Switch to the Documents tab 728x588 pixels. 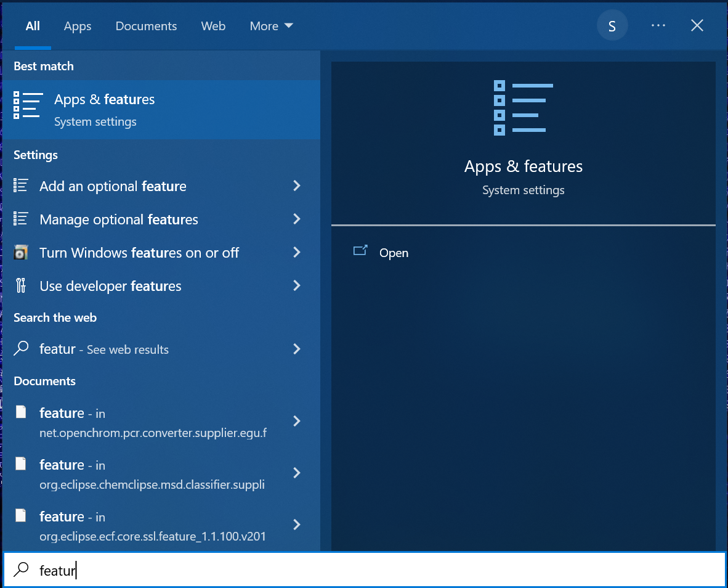pyautogui.click(x=146, y=26)
